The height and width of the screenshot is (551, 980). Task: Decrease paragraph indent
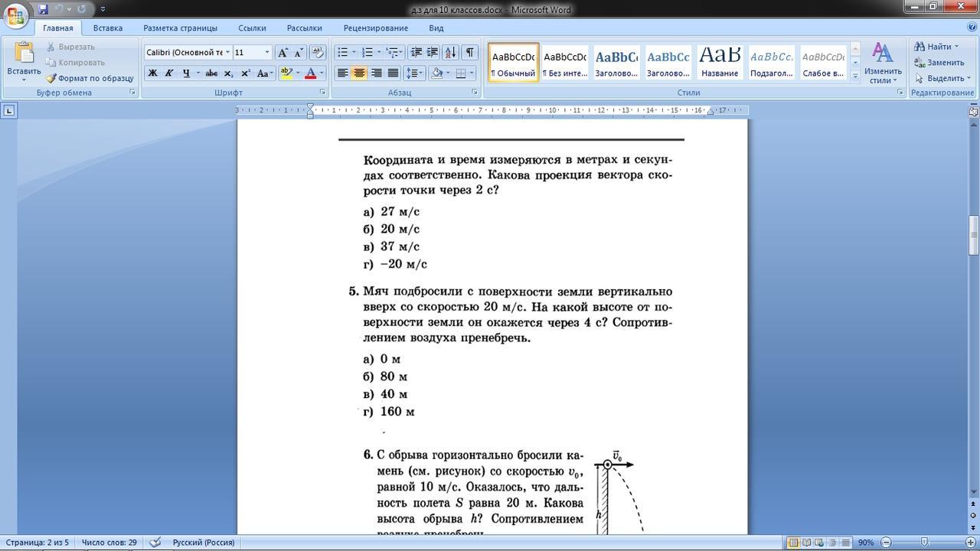pyautogui.click(x=416, y=52)
